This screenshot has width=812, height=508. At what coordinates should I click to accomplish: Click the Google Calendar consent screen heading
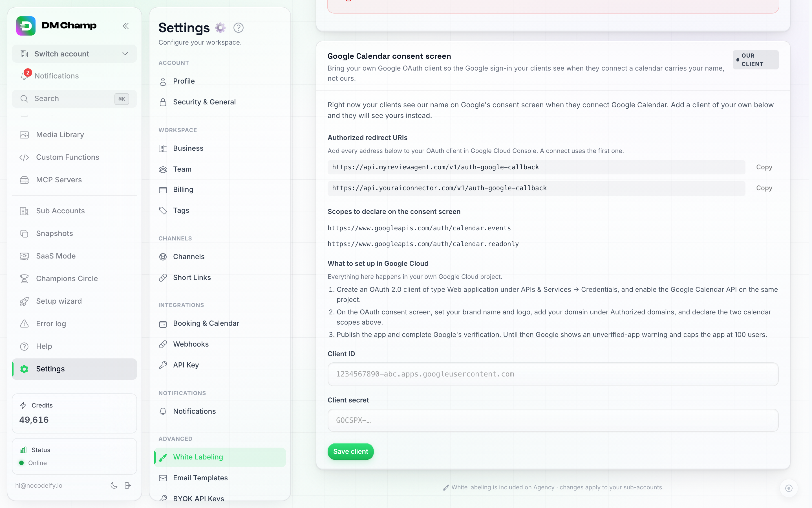pyautogui.click(x=389, y=56)
